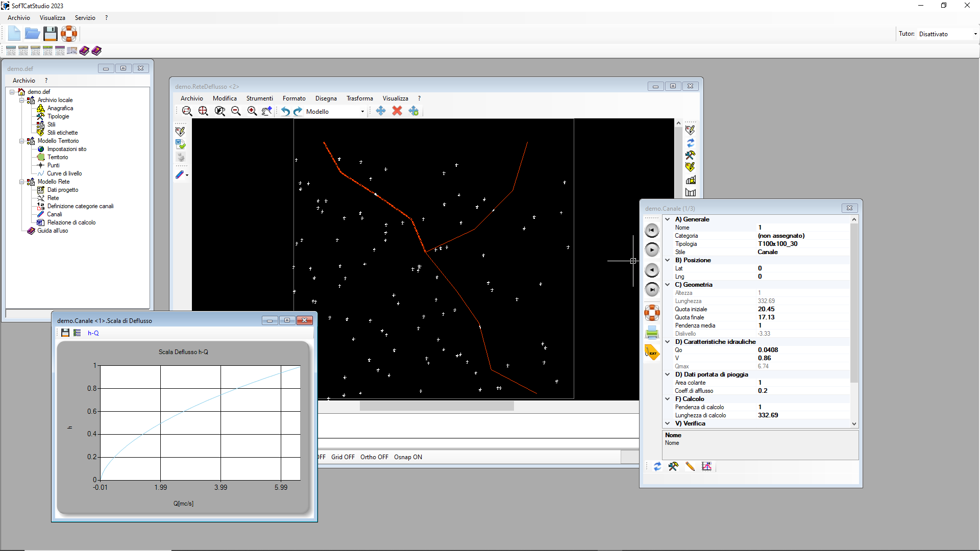
Task: Select the h-Q link in chart window
Action: (x=93, y=333)
